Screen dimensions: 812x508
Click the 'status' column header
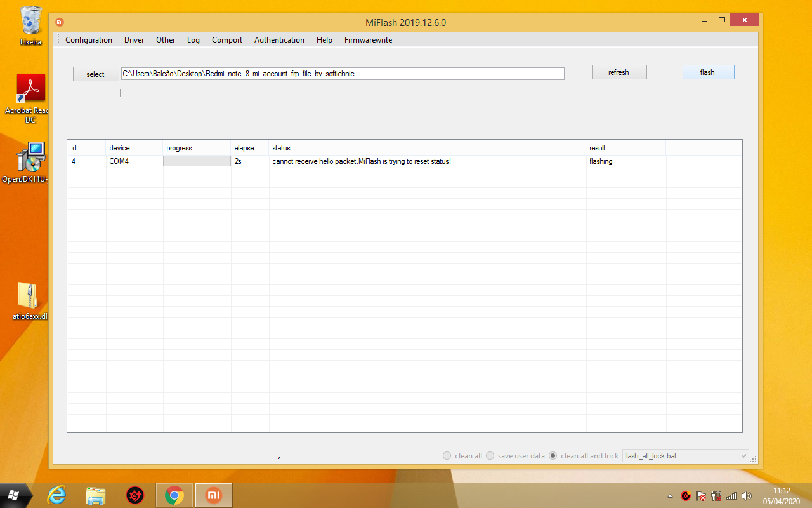(428, 148)
